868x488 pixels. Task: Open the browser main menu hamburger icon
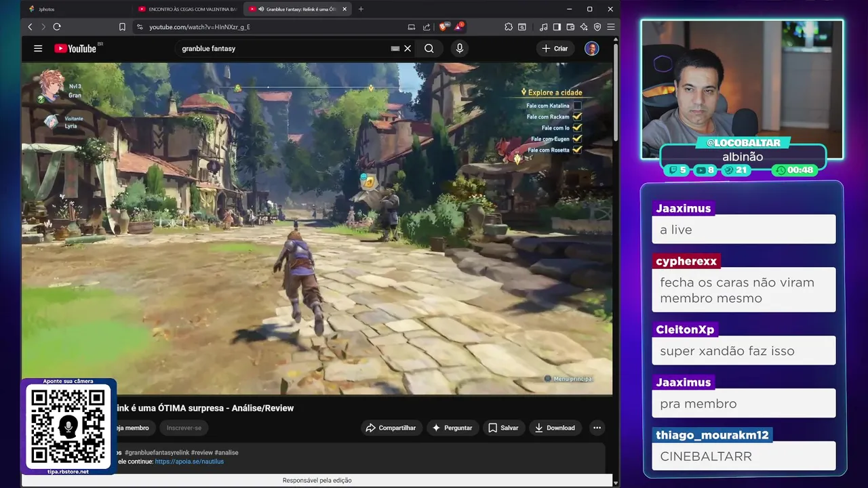point(611,26)
